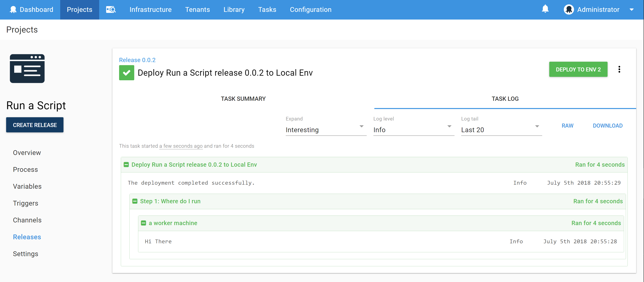Download the task log
Viewport: 644px width, 282px height.
(x=608, y=126)
